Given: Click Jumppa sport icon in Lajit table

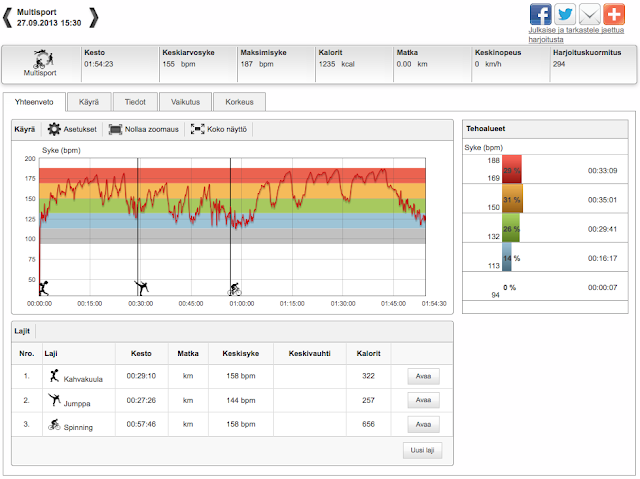Looking at the screenshot, I should pyautogui.click(x=54, y=399).
